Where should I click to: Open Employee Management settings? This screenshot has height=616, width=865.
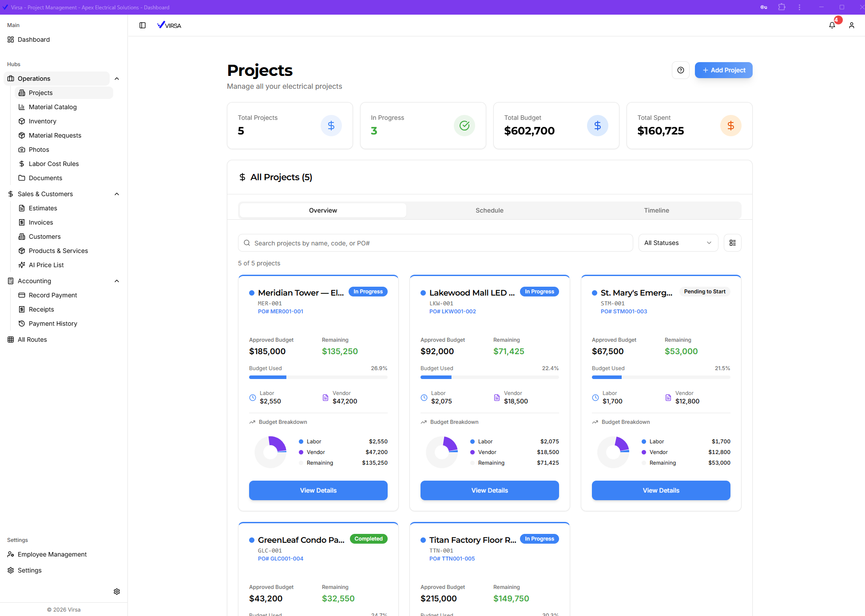(x=52, y=554)
